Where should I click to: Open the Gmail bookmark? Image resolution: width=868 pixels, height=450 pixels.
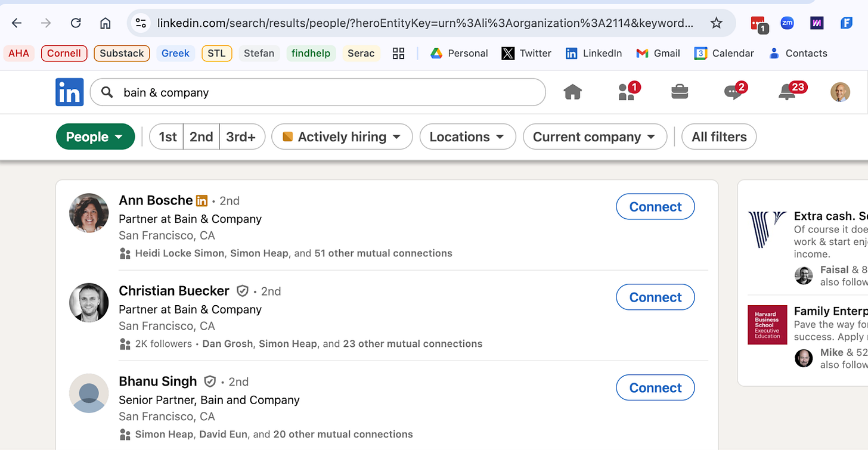point(658,53)
